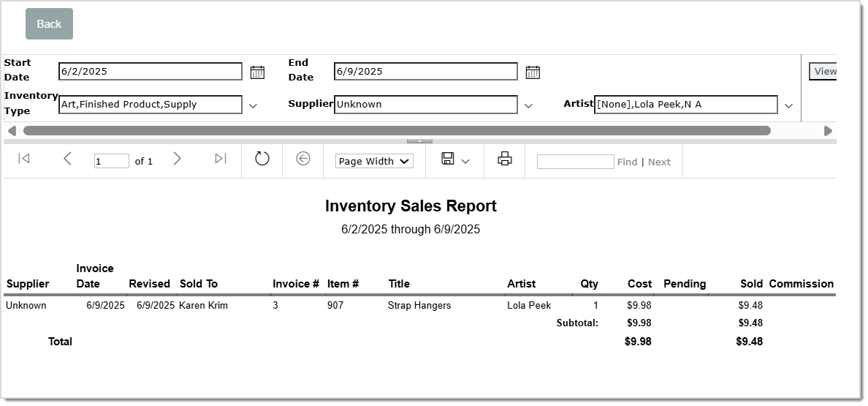Click the Item # column header

[x=343, y=284]
